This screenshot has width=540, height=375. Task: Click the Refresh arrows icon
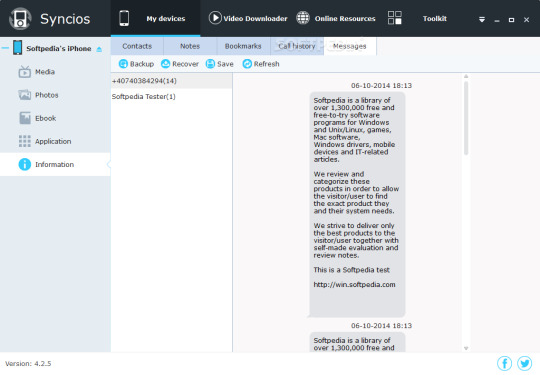click(247, 64)
